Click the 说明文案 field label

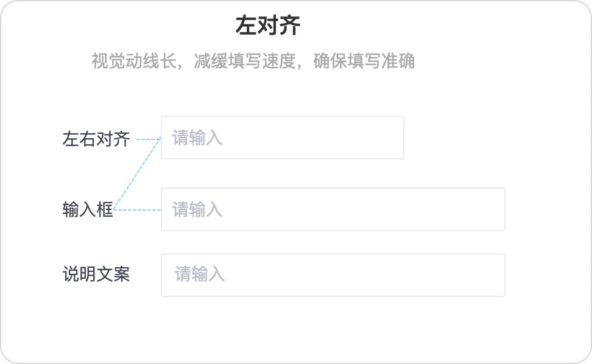(x=96, y=275)
